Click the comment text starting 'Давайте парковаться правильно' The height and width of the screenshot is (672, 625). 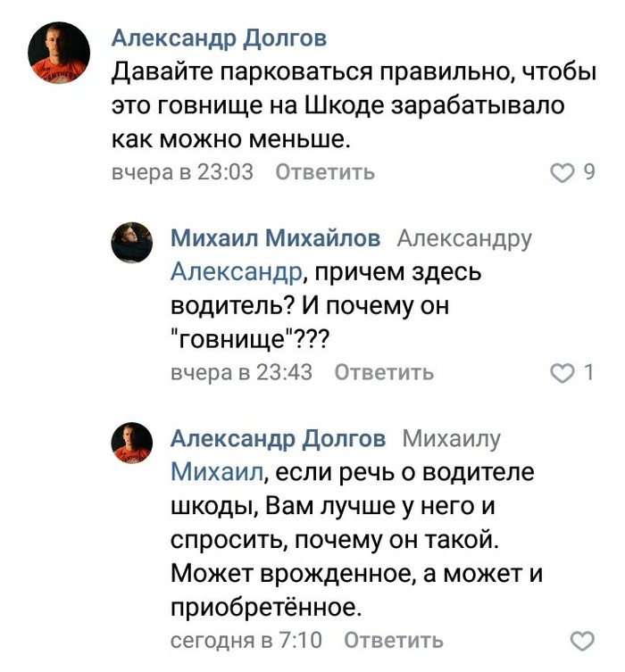pos(353,105)
